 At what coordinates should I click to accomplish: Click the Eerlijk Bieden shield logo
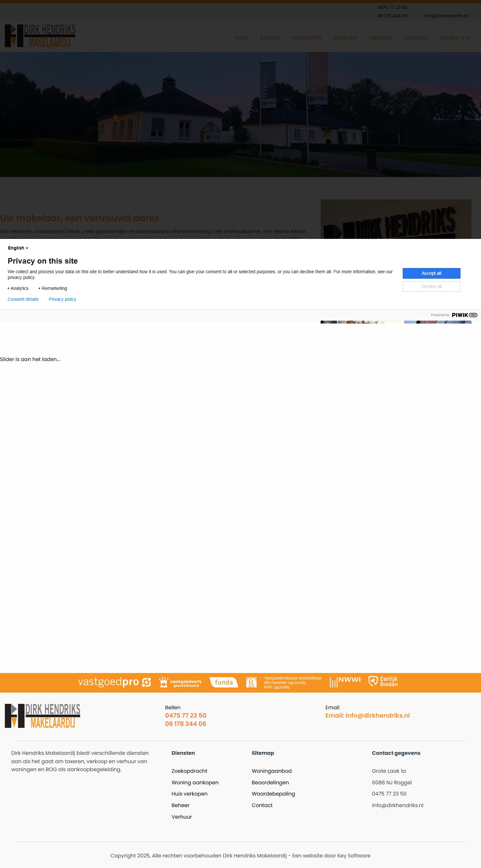(x=383, y=681)
